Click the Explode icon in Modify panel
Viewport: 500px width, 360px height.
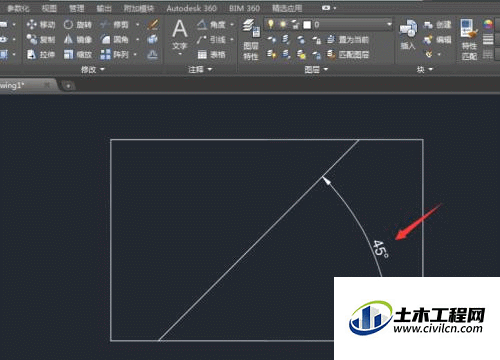coord(153,40)
